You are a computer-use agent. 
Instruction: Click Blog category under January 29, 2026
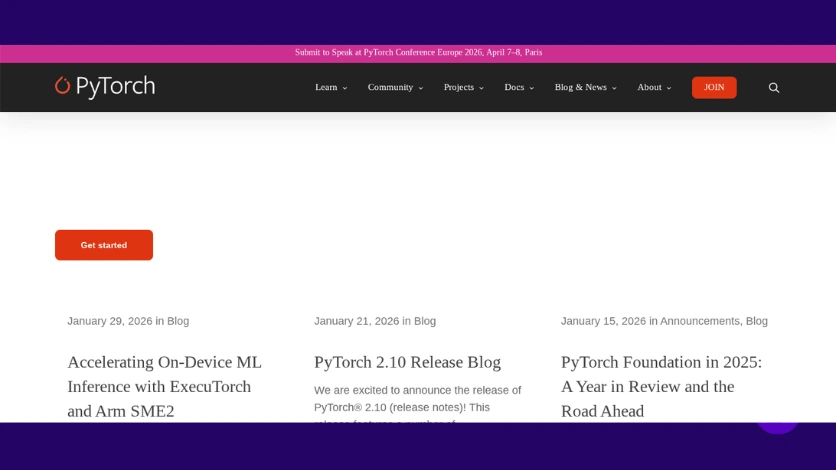(178, 321)
